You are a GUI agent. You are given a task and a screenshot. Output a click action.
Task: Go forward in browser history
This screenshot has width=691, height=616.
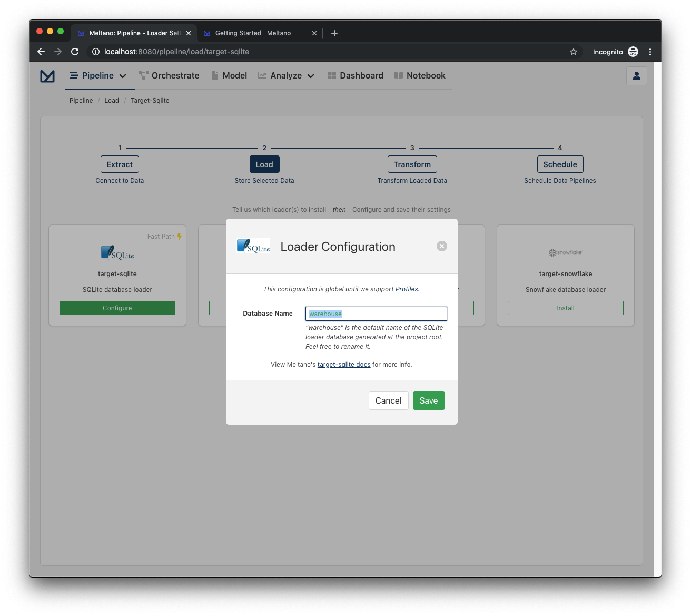tap(58, 52)
